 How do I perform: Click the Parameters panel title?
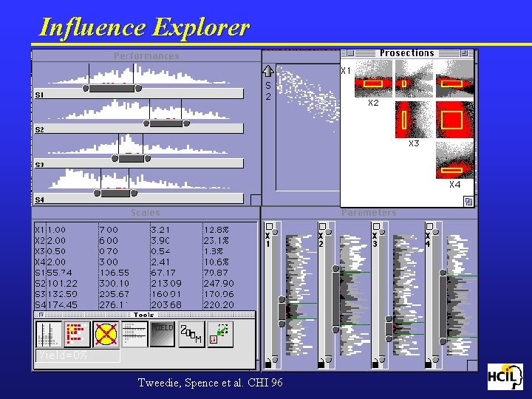[369, 213]
